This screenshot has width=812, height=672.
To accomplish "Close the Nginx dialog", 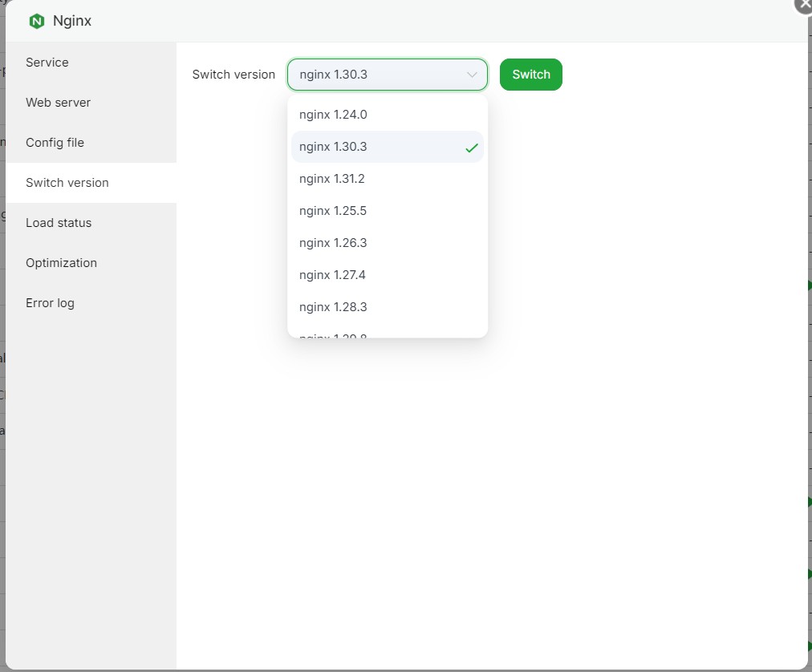I will [803, 4].
